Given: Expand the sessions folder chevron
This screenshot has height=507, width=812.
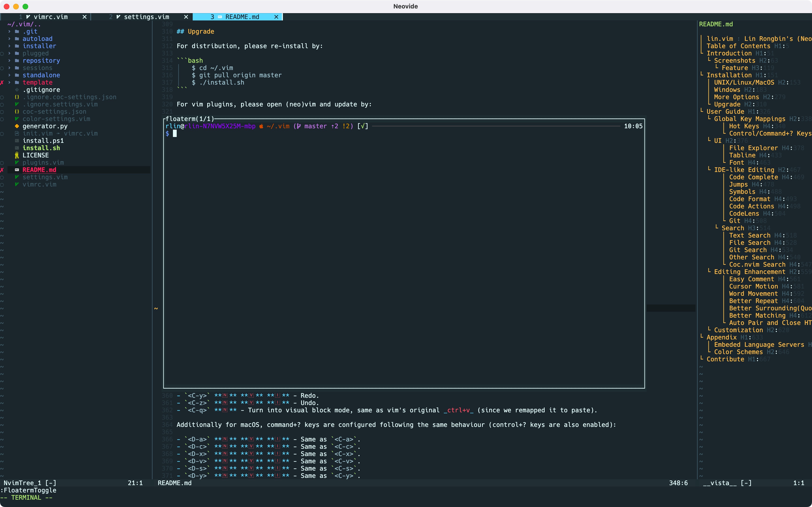Looking at the screenshot, I should pyautogui.click(x=9, y=68).
